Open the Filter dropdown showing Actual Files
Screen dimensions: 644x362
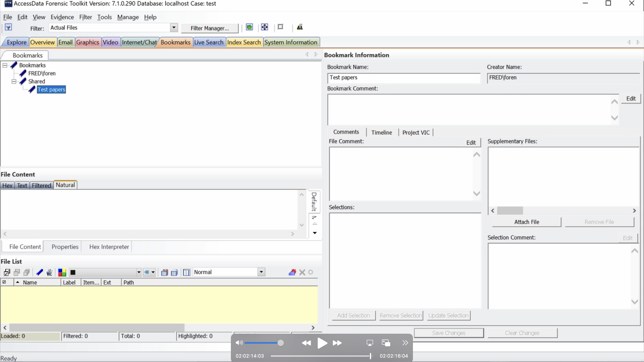[x=174, y=28]
